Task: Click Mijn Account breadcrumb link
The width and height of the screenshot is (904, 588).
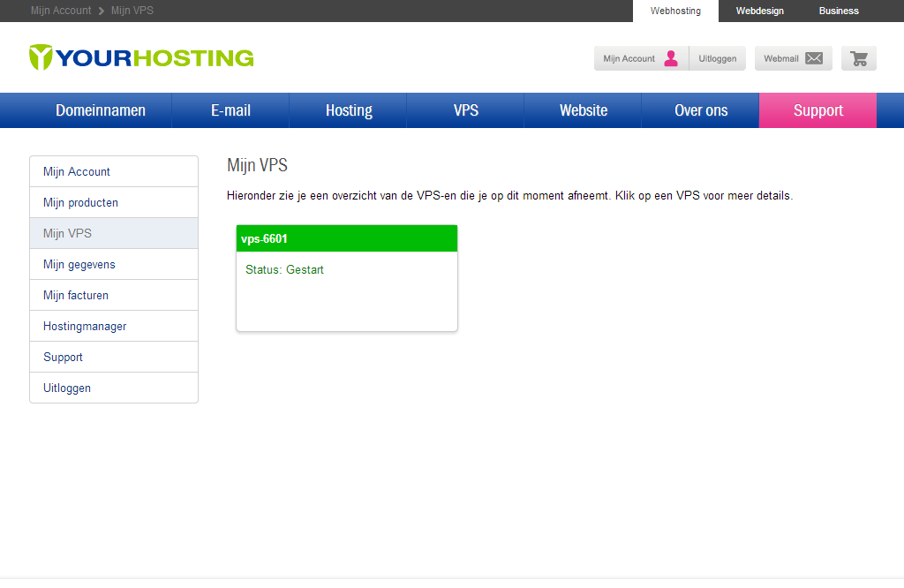Action: pyautogui.click(x=61, y=11)
